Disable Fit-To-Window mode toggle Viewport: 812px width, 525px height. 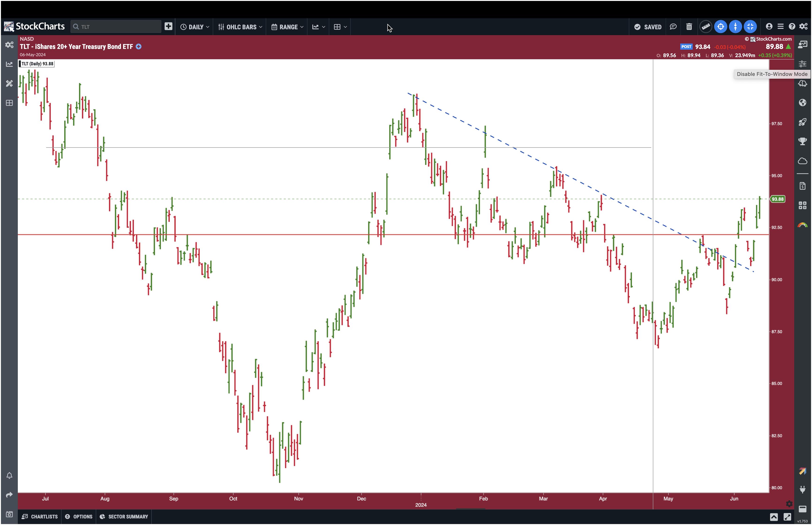tap(750, 27)
